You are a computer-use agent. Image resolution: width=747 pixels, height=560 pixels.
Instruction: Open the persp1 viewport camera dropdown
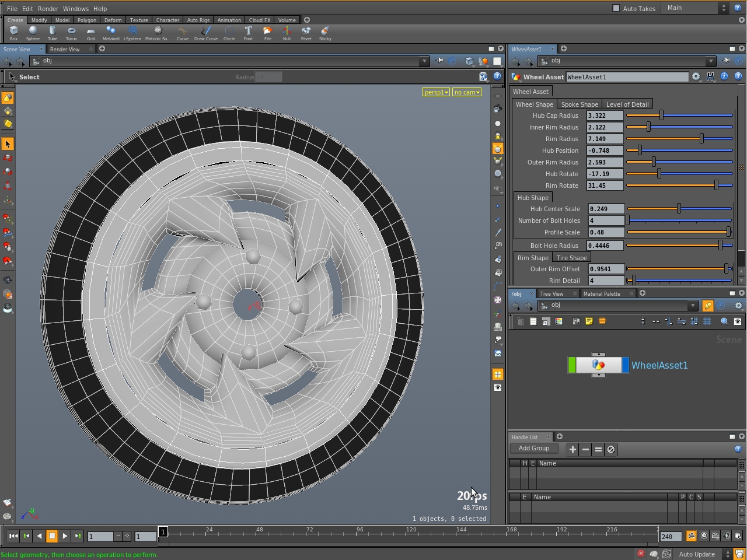436,92
